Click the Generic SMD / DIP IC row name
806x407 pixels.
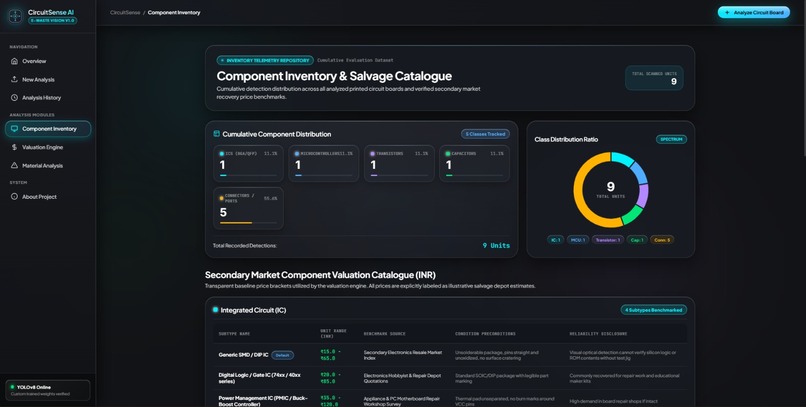coord(243,355)
